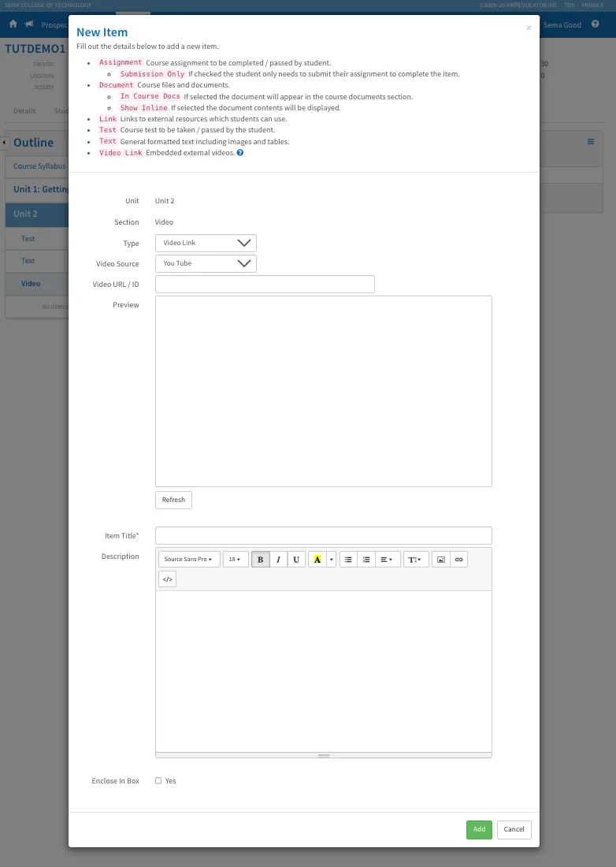Click inside the Description text area

[x=323, y=672]
